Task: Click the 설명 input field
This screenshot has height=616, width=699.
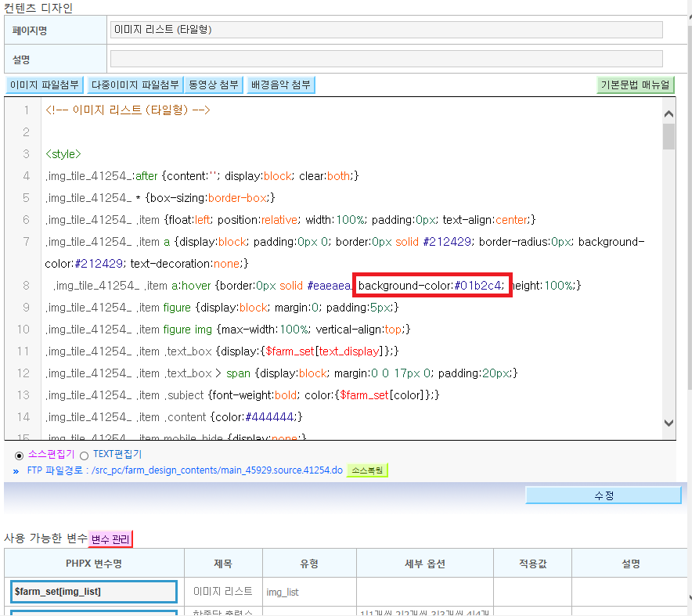Action: 386,59
